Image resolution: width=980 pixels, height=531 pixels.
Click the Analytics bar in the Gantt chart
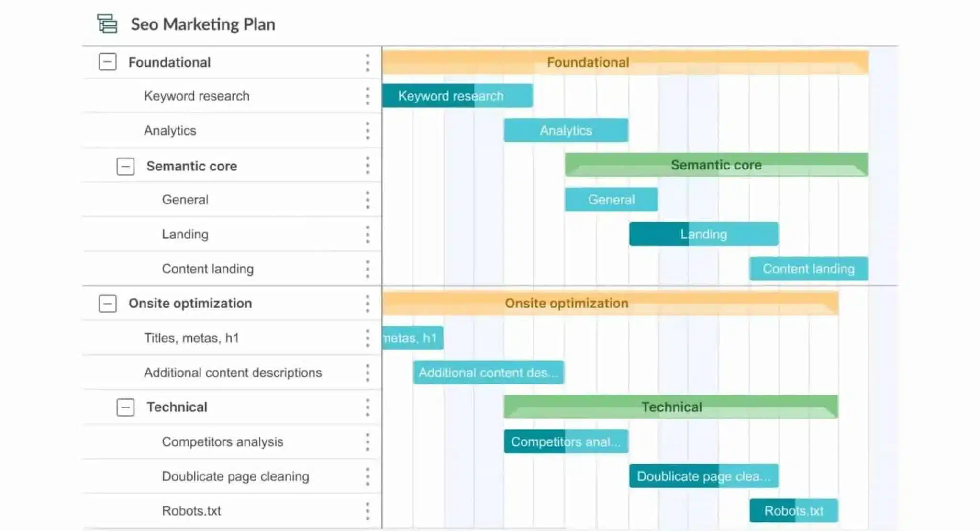(x=566, y=130)
